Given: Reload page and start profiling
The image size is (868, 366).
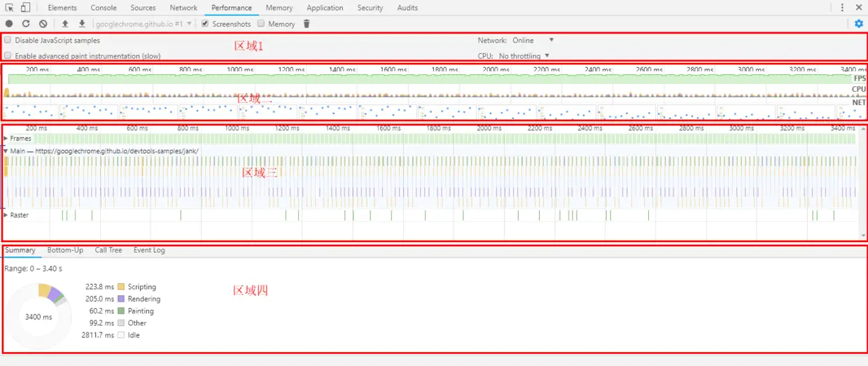Looking at the screenshot, I should click(26, 24).
